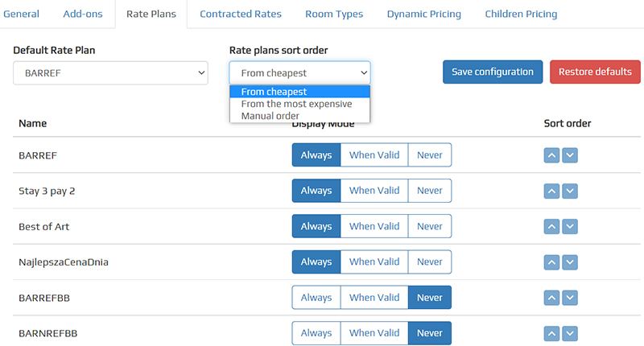Screen dimensions: 644x346
Task: Move BARREF down in sort order
Action: pos(570,155)
